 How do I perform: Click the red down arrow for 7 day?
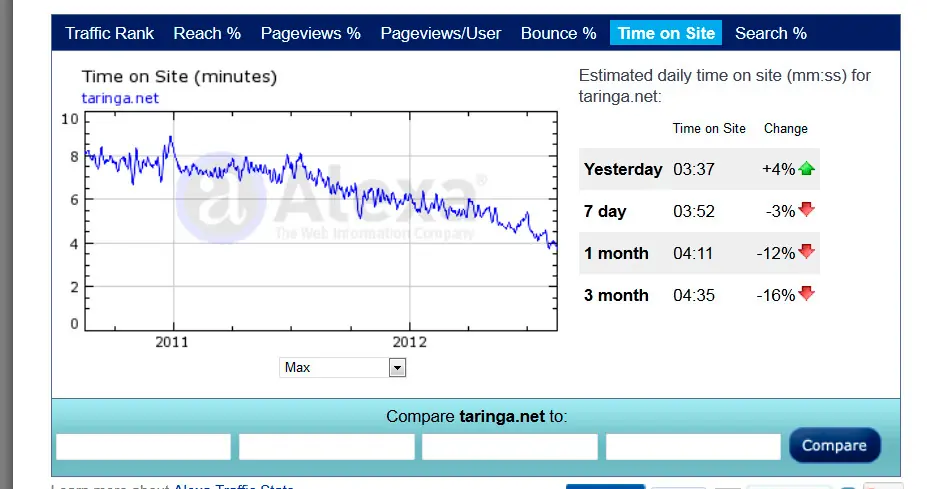(806, 209)
